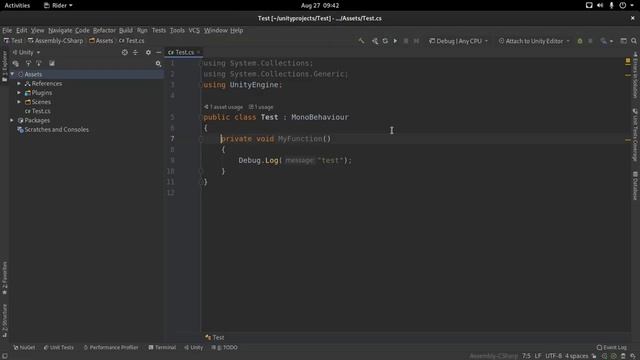Click the Test project breadcrumb
The image size is (640, 360).
(13, 41)
